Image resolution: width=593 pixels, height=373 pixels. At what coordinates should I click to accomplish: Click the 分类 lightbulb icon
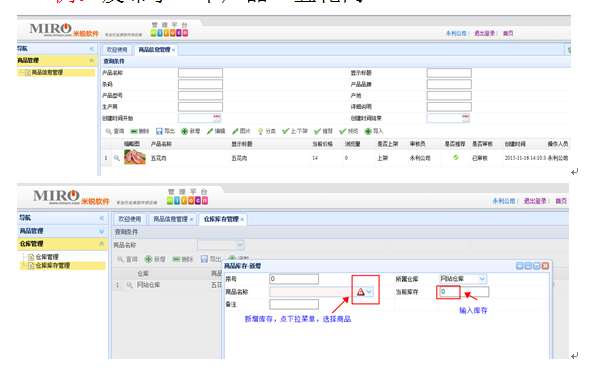click(260, 131)
